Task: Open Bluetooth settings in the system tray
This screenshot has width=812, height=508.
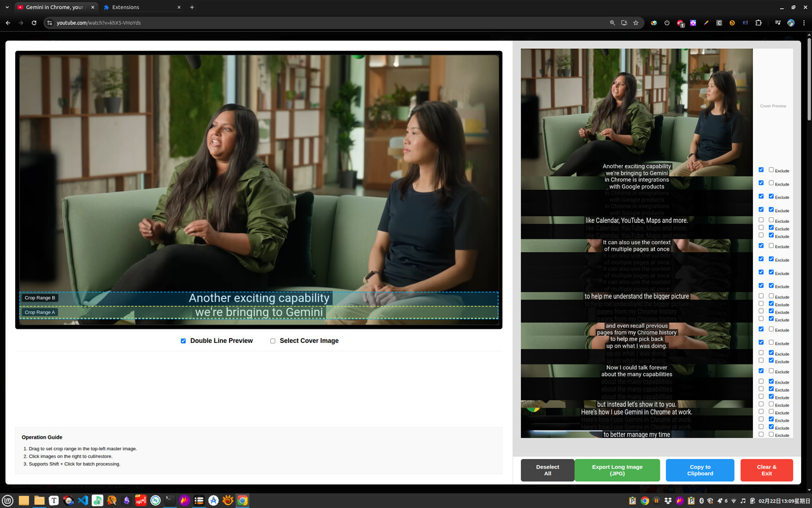Action: click(x=701, y=500)
